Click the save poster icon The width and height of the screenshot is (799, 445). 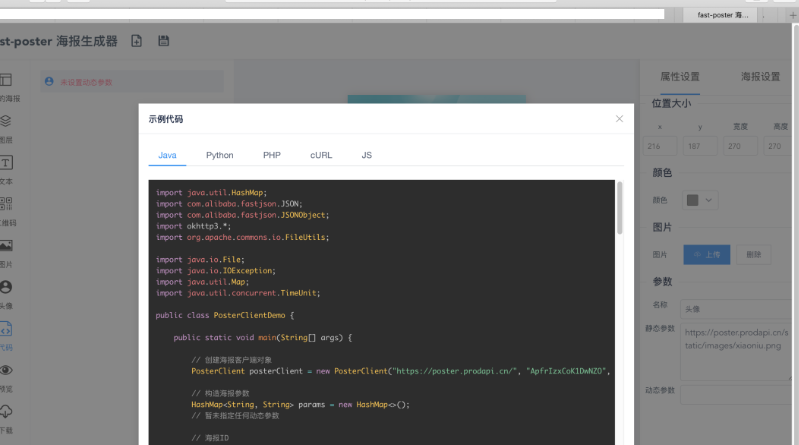(x=164, y=41)
